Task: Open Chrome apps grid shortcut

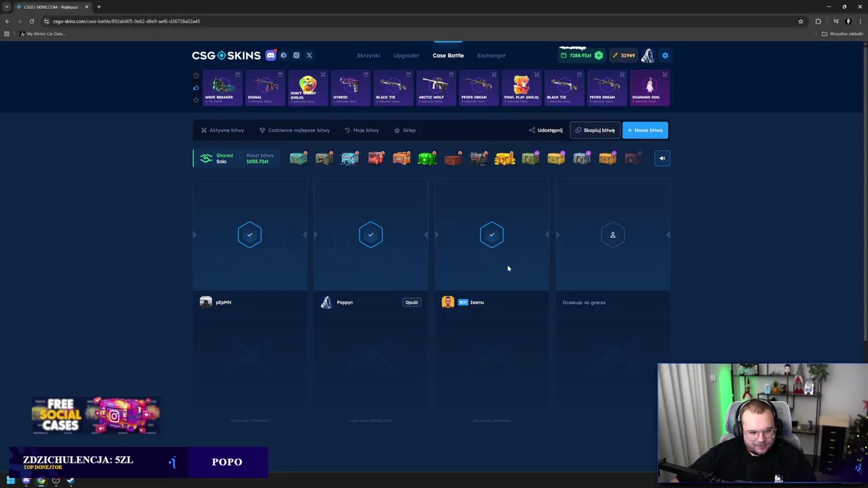Action: click(7, 34)
